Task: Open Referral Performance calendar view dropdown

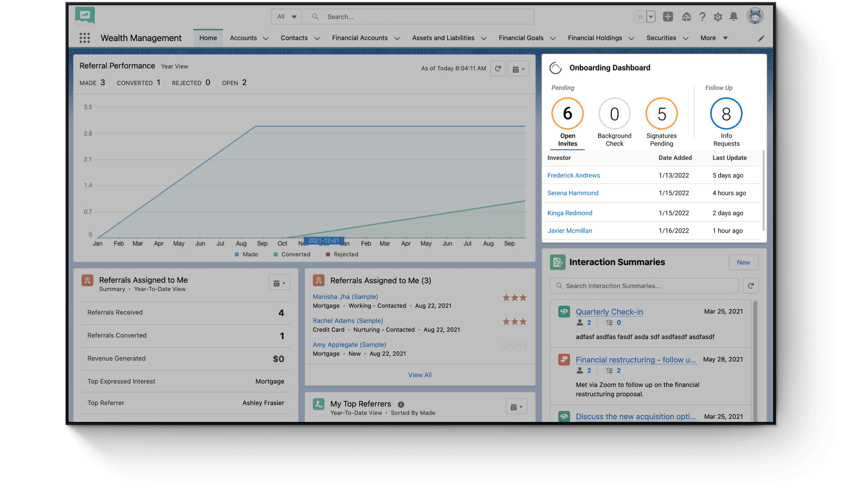Action: [x=518, y=69]
